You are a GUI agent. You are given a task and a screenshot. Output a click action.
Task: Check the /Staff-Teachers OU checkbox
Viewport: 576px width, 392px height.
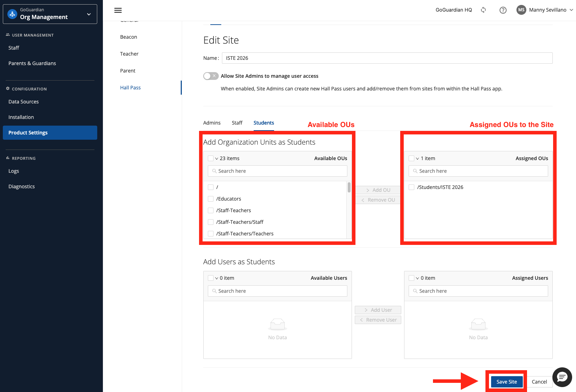pos(211,210)
